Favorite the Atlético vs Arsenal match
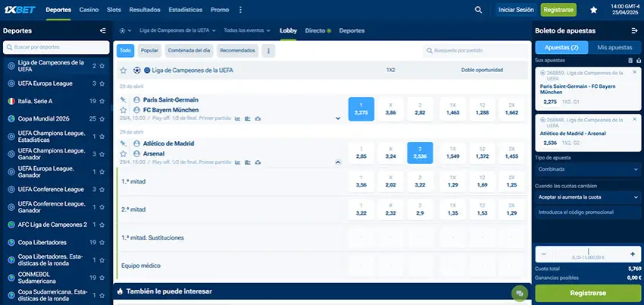 (x=123, y=154)
